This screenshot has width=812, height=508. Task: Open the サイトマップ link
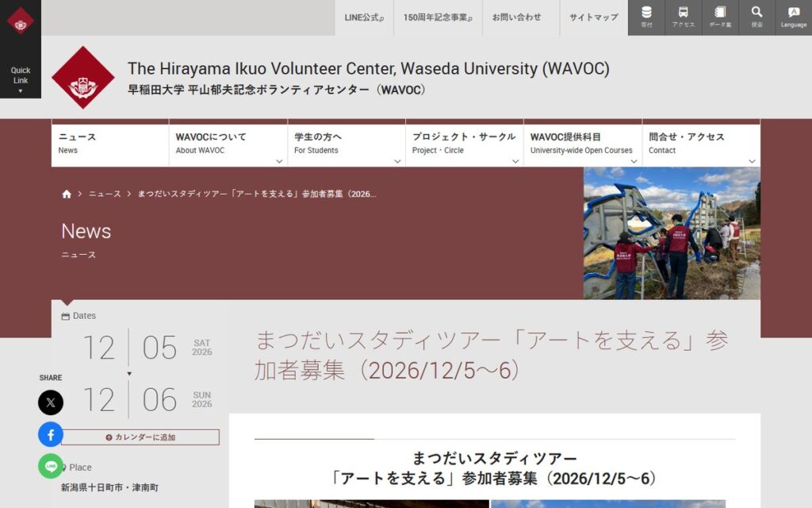(593, 17)
